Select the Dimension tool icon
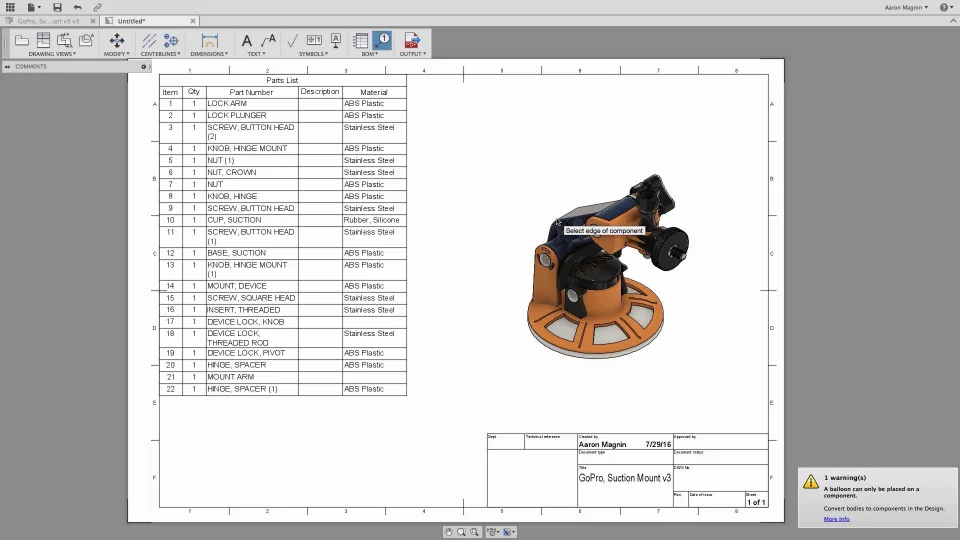Screen dimensions: 960x540 (209, 40)
